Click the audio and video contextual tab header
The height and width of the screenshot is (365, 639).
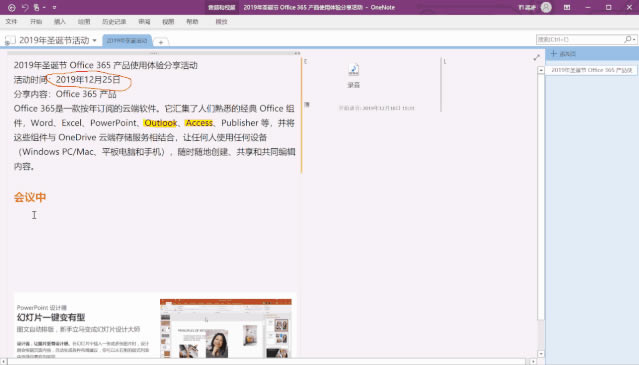click(221, 7)
